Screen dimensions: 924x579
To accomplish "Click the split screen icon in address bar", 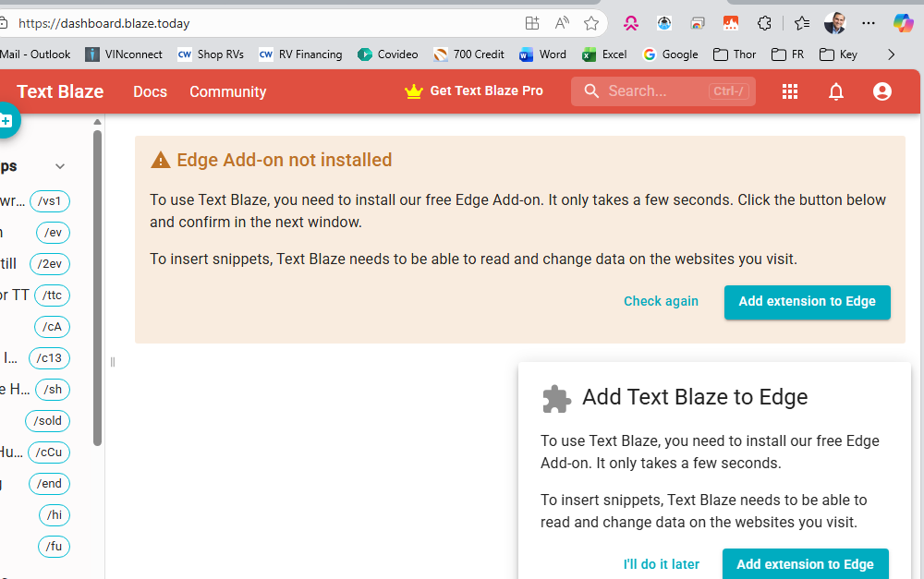I will (532, 23).
